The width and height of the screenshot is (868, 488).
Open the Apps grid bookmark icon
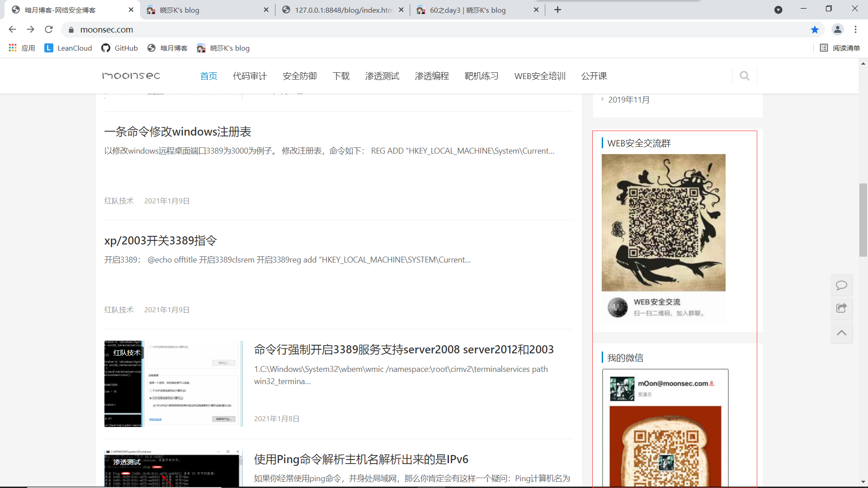tap(13, 48)
